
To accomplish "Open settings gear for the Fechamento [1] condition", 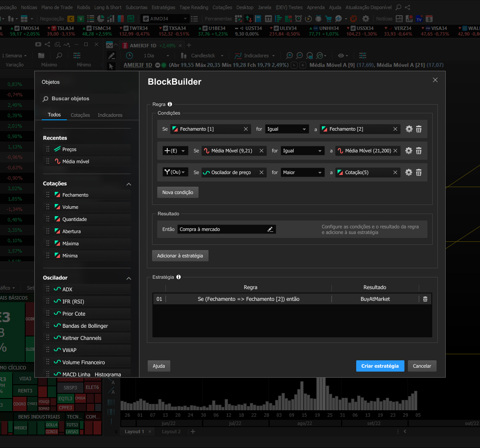I will pos(409,129).
